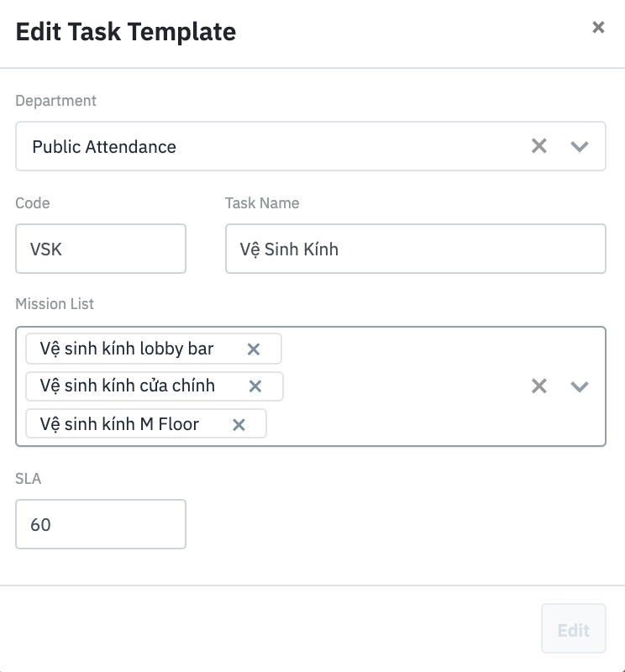Click the Task Name field label
Screen dimensions: 625x672
coord(262,202)
